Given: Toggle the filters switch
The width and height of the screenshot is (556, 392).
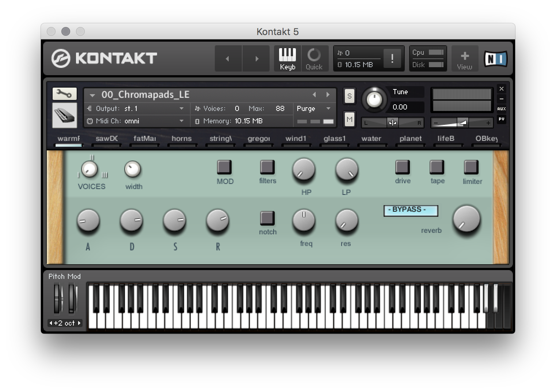Looking at the screenshot, I should [x=267, y=167].
